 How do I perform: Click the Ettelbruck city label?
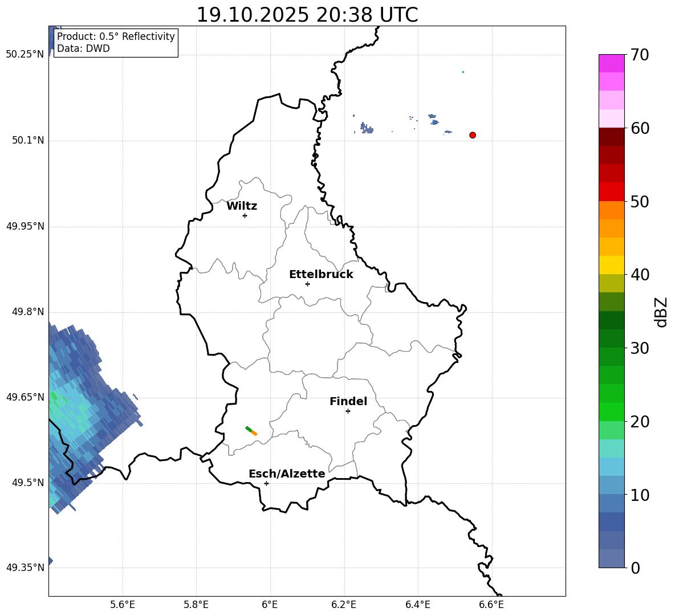coord(321,275)
